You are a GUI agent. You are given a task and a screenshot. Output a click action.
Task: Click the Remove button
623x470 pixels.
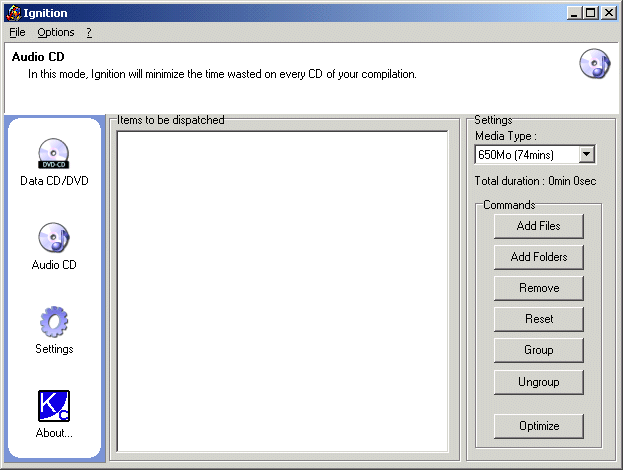tap(538, 288)
